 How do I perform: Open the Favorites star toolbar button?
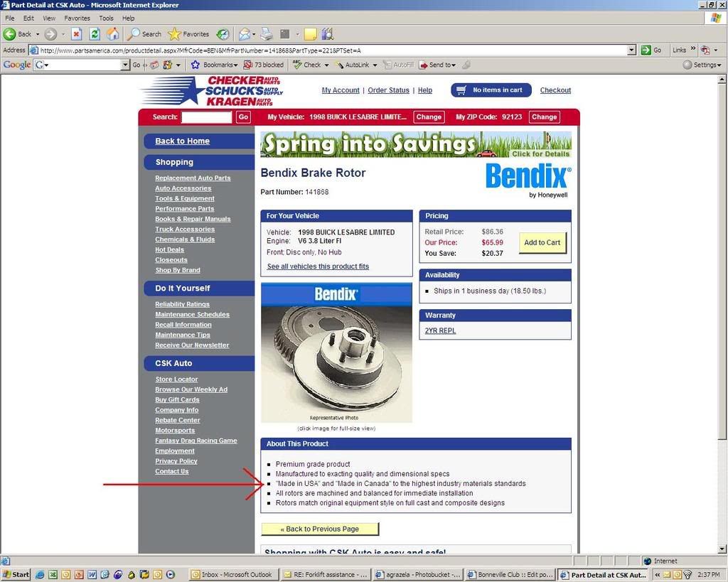tap(188, 34)
